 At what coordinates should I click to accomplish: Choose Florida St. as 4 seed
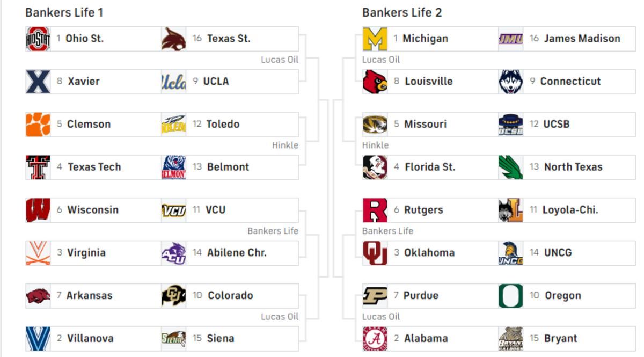[x=431, y=167]
